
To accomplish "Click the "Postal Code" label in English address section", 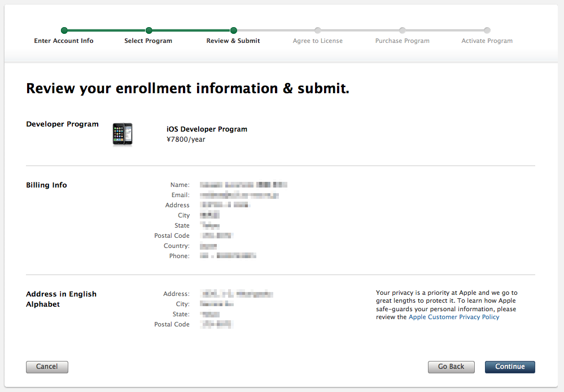I will click(172, 324).
